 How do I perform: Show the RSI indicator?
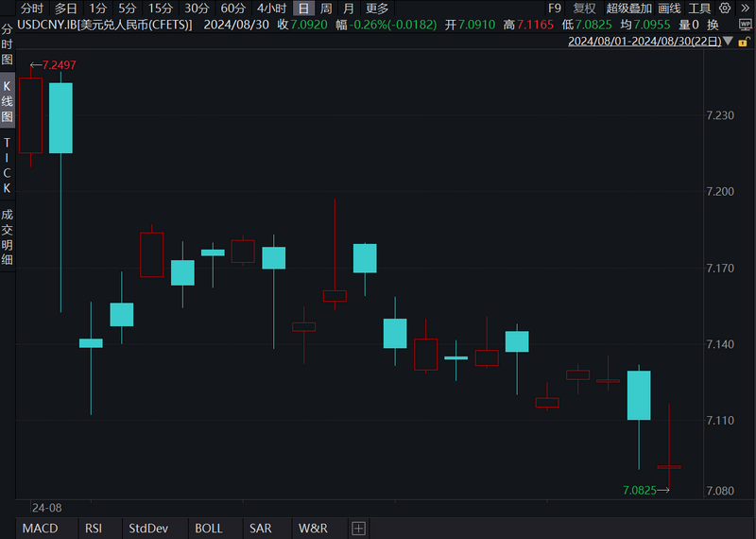pos(94,529)
